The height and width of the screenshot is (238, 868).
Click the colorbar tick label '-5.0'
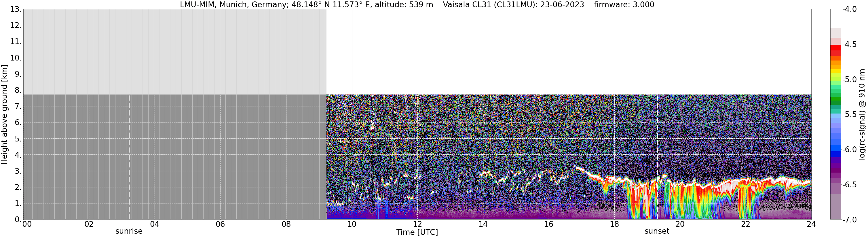(x=850, y=80)
